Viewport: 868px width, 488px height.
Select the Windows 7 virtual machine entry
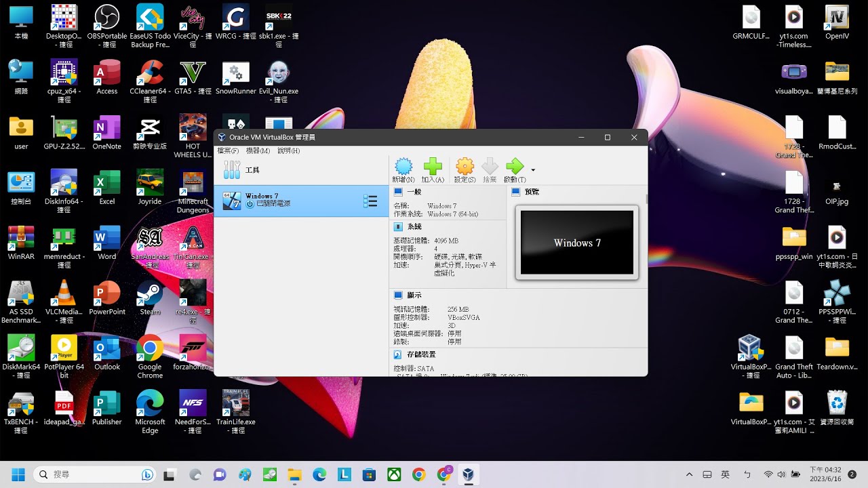click(x=301, y=201)
